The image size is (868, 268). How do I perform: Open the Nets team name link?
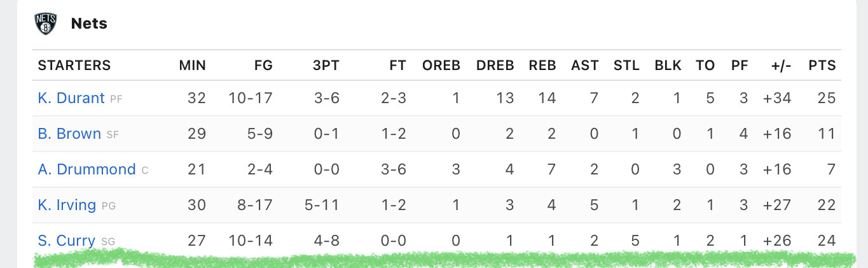click(x=89, y=24)
